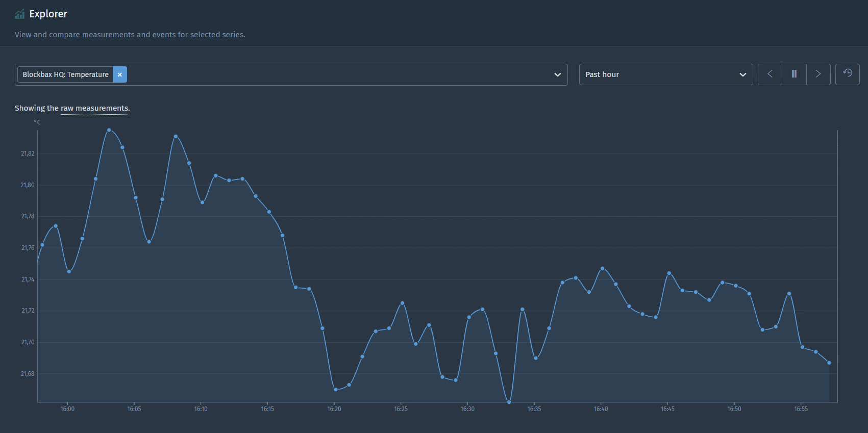Image resolution: width=868 pixels, height=433 pixels.
Task: Open the Past hour time range dropdown
Action: click(x=658, y=74)
